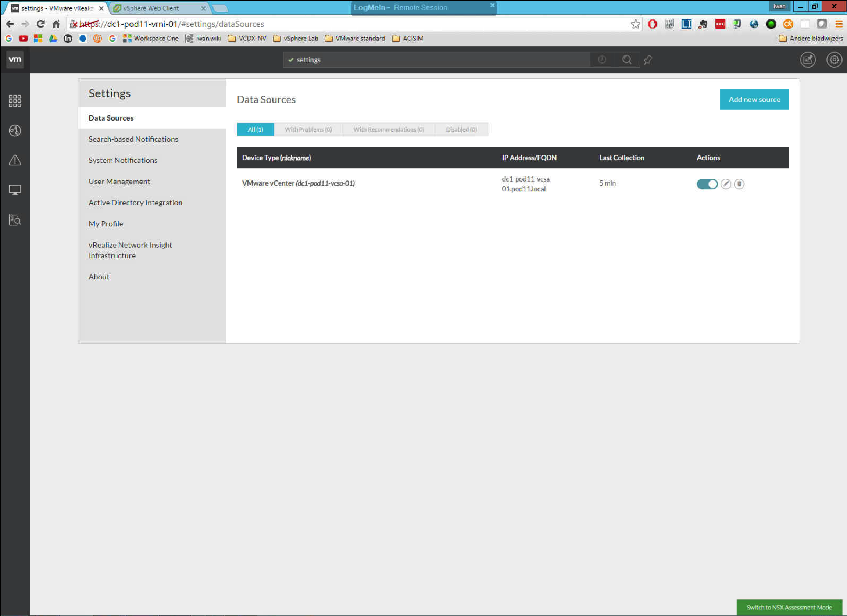
Task: Switch to the Disabled (0) filter tab
Action: 461,129
